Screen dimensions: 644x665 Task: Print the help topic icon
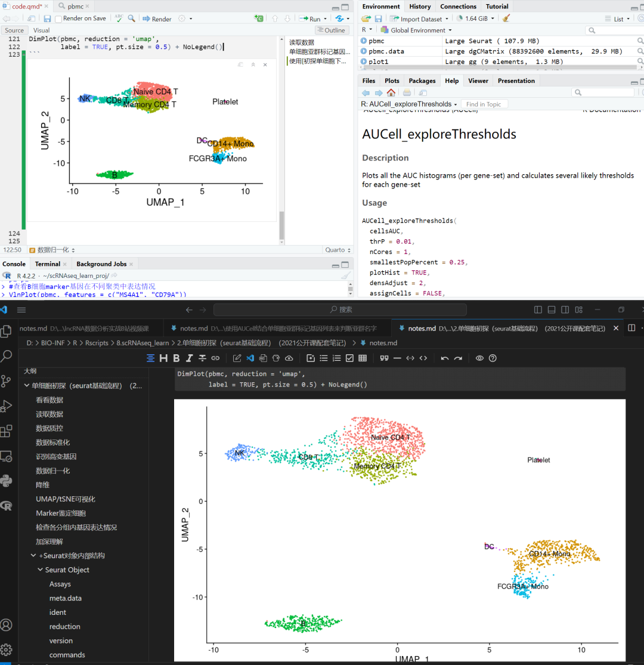[x=407, y=92]
